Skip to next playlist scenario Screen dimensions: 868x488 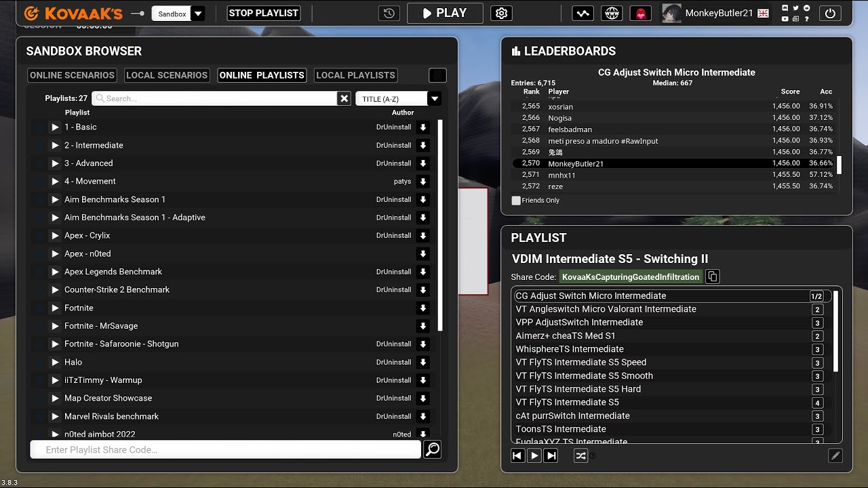point(551,456)
